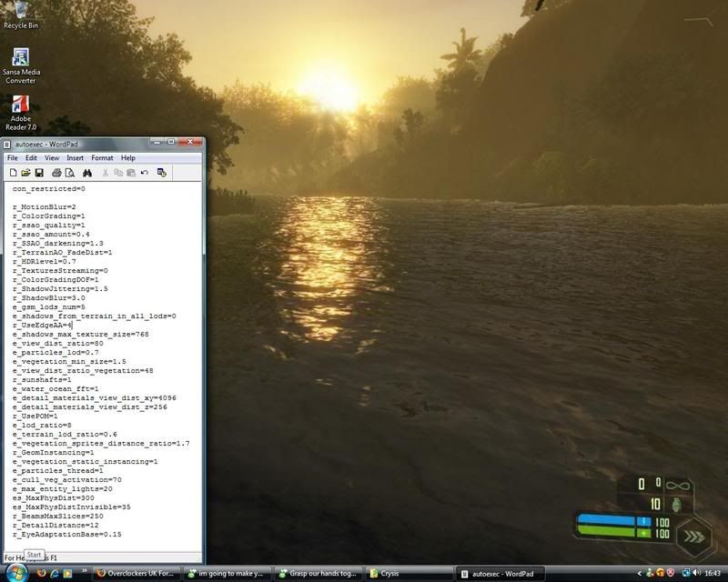Click the volume speaker tray icon
728x582 pixels.
696,573
